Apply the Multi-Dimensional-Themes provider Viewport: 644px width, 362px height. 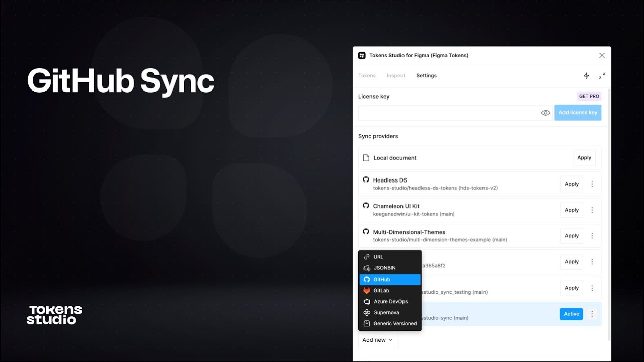572,236
